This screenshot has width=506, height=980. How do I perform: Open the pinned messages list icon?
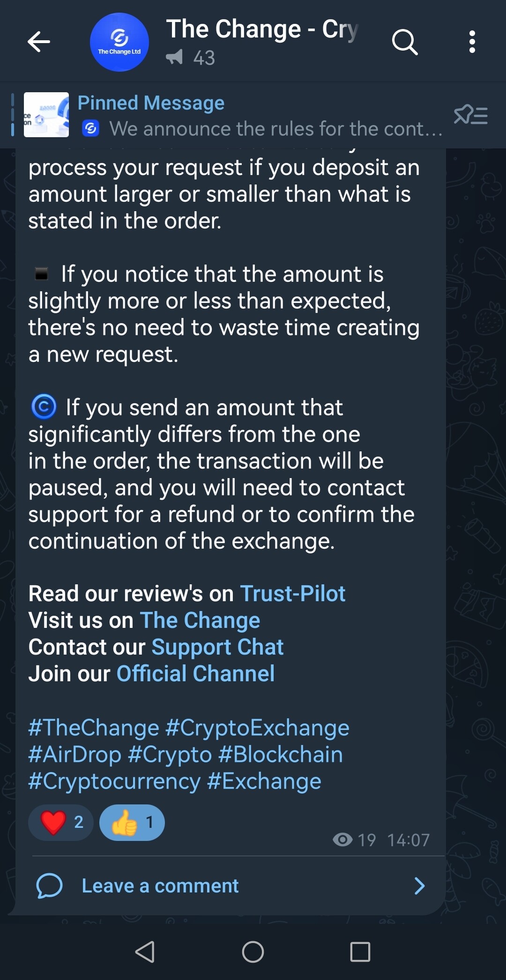[x=471, y=115]
